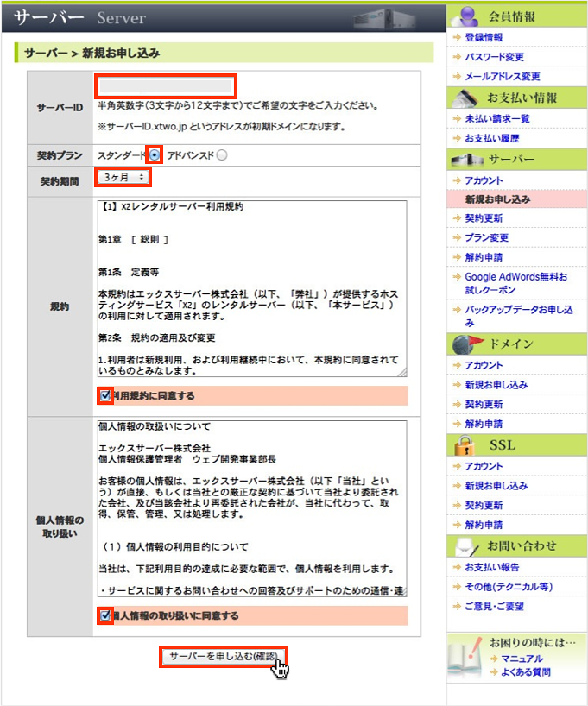588x706 pixels.
Task: Open ご意見・ご要望 link
Action: [494, 607]
